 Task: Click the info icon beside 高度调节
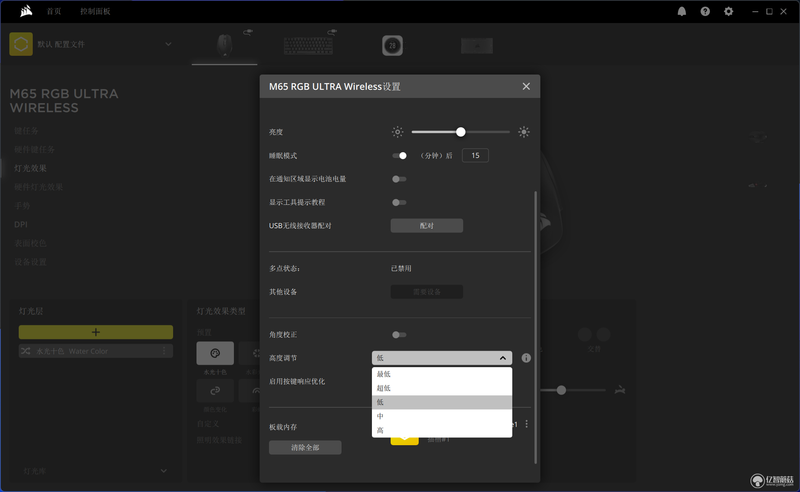pos(526,358)
